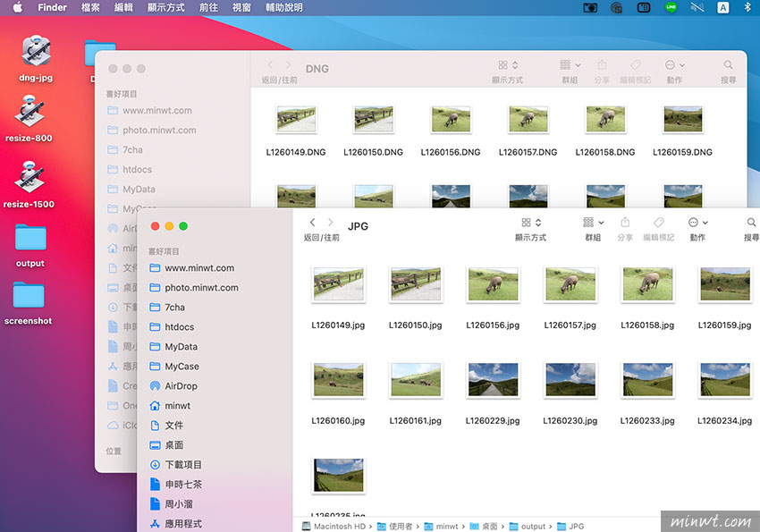Open the 視窗 menu
This screenshot has width=760, height=532.
coord(241,7)
